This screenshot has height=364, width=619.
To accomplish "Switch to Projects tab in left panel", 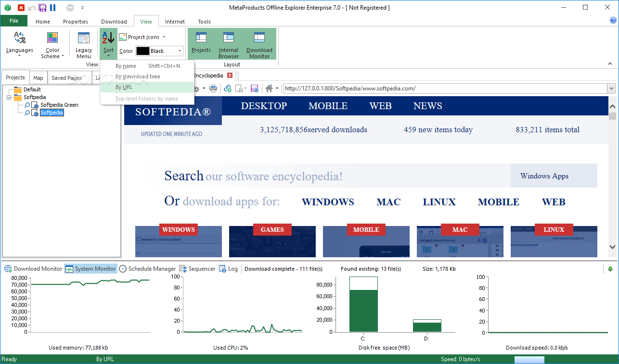I will coord(15,77).
